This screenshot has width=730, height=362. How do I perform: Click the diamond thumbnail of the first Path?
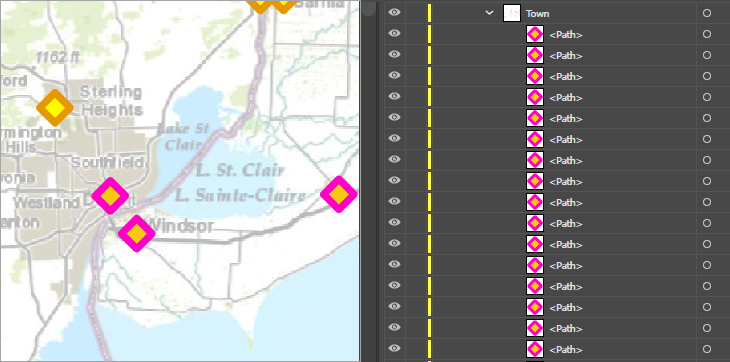point(535,34)
